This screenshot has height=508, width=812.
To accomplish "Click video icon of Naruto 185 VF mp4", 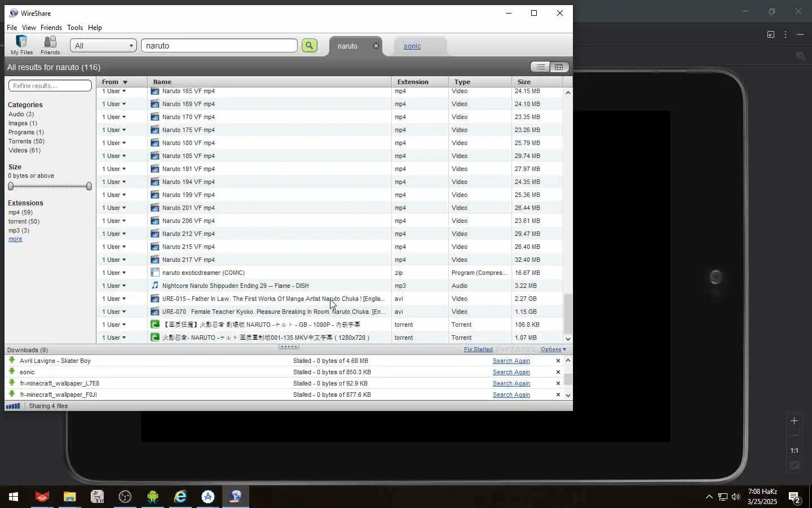I will [155, 156].
